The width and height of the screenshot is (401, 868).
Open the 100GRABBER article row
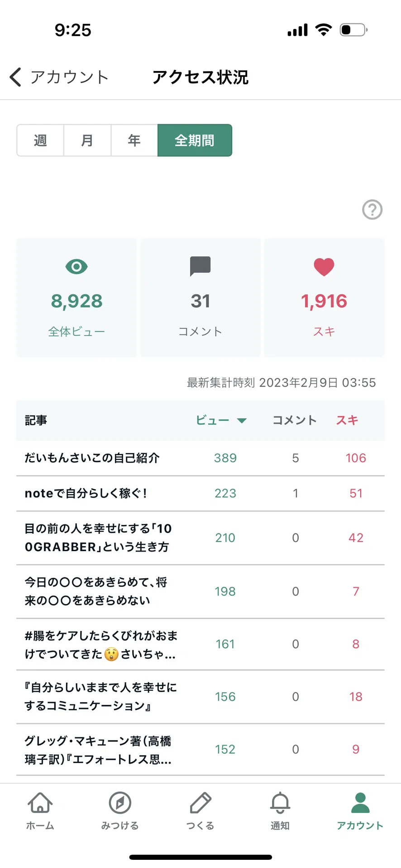[200, 538]
